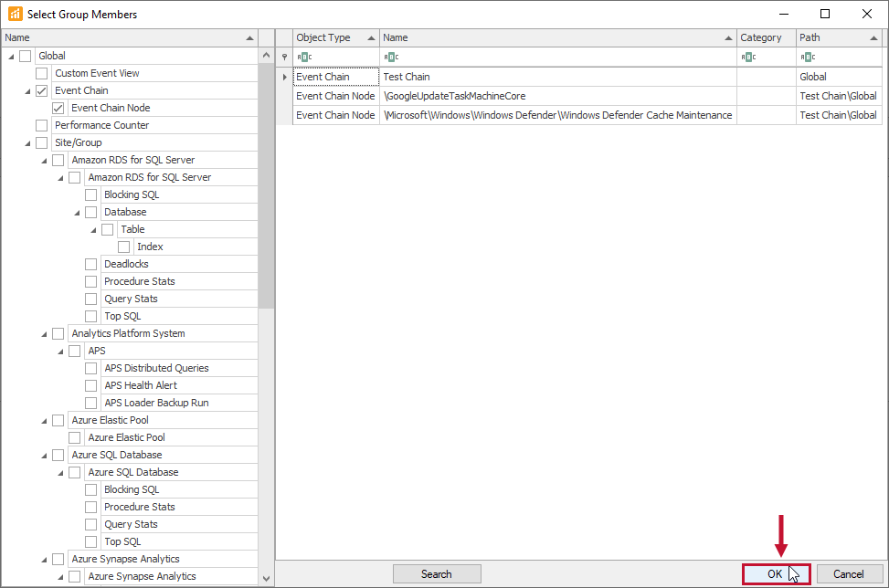Image resolution: width=889 pixels, height=588 pixels.
Task: Click the sort arrow on the Object Type header
Action: [x=371, y=37]
